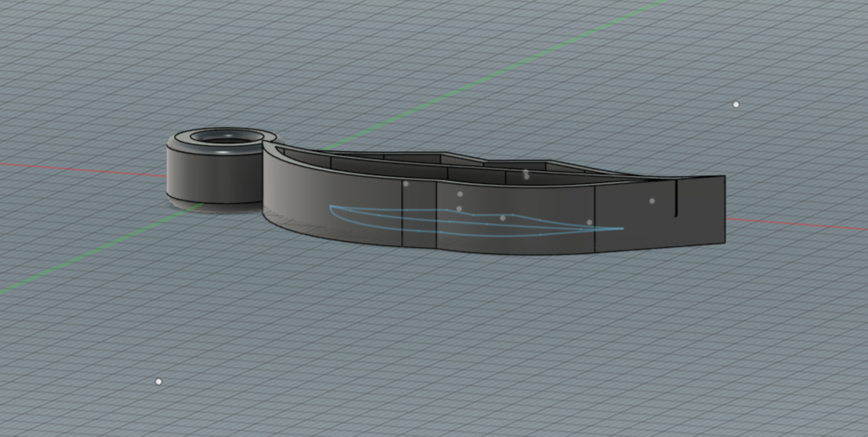The image size is (868, 437).
Task: Click the white point in the lower left grid
Action: pos(159,381)
